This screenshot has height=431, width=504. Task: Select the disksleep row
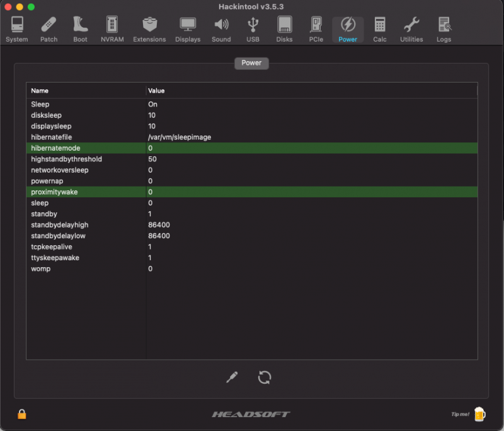coord(251,115)
